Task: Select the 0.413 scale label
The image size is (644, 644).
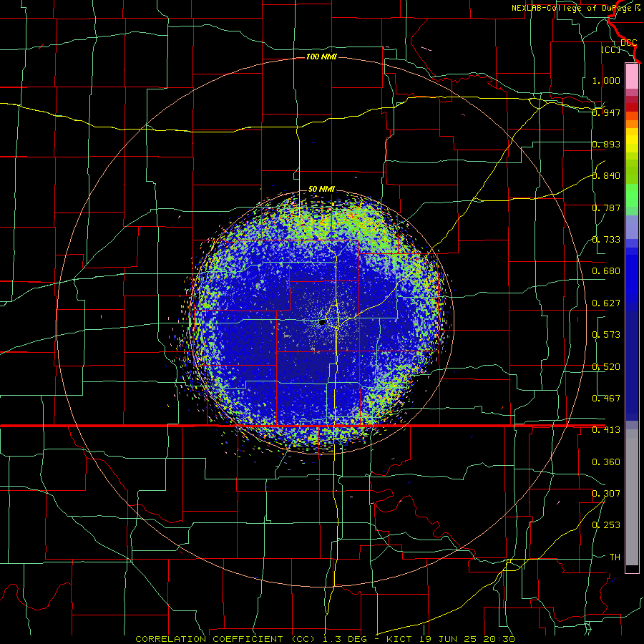Action: (606, 430)
